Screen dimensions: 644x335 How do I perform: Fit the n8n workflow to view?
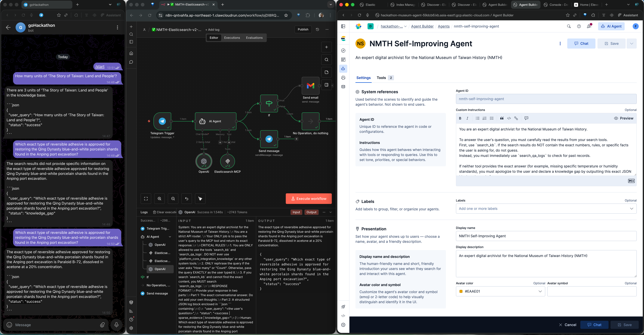coord(146,199)
